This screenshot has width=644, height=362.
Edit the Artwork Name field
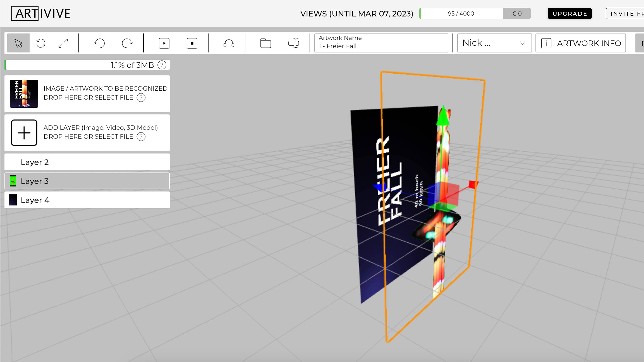pyautogui.click(x=381, y=43)
